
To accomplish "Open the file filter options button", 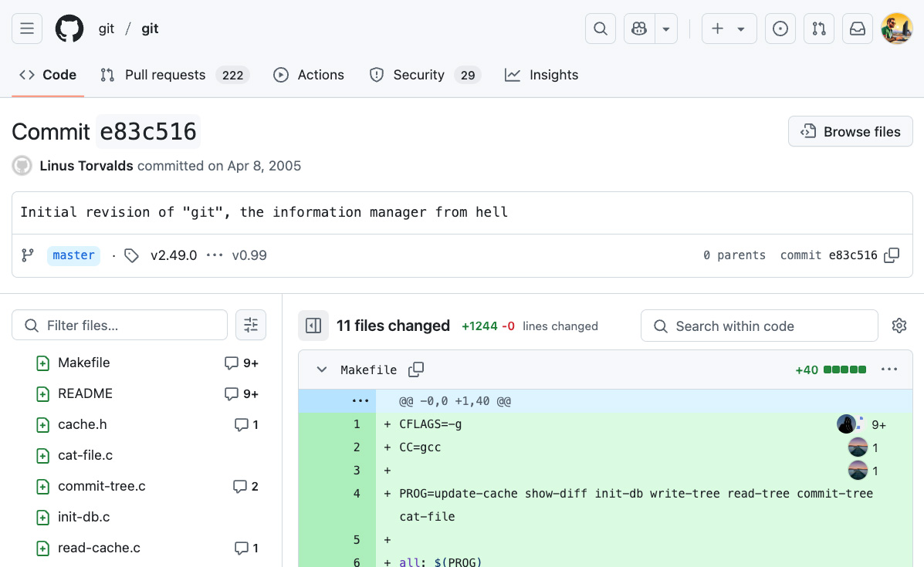I will (251, 325).
